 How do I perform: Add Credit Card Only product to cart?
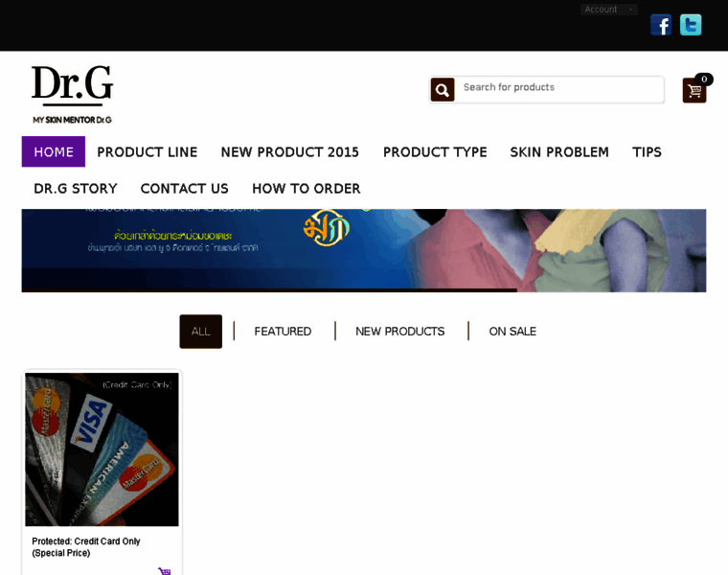point(165,571)
